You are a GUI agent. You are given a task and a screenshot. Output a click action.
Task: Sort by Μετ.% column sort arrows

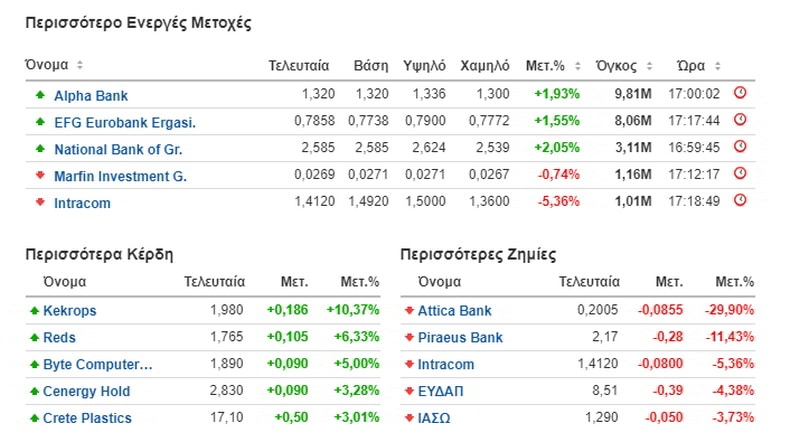[578, 66]
